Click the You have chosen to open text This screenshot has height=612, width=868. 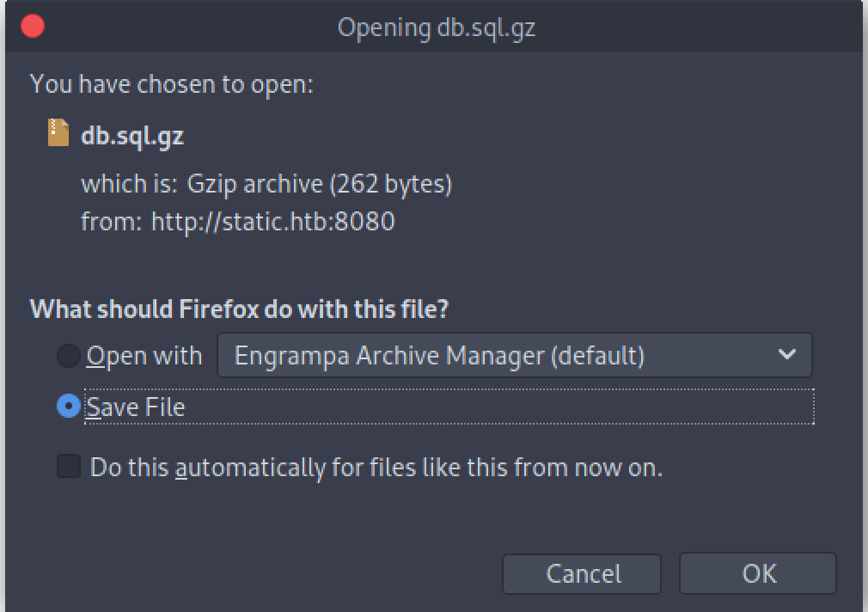[172, 84]
